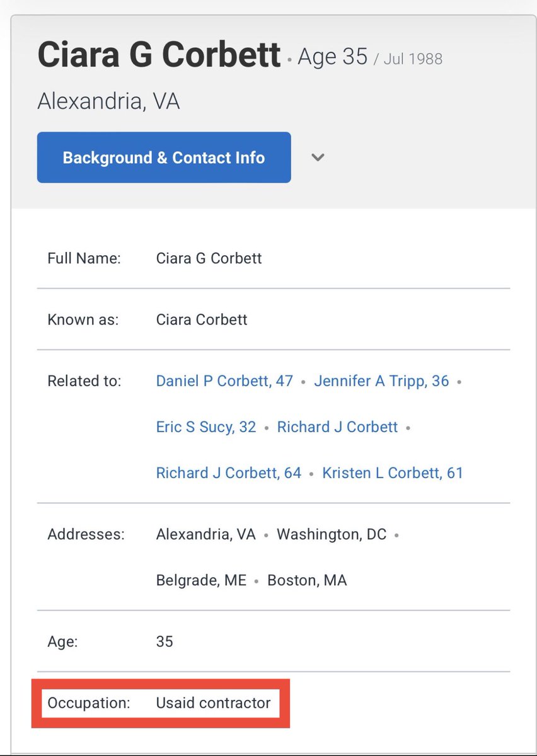Viewport: 537px width, 756px height.
Task: Open the Richard J Corbett link without age
Action: point(337,427)
